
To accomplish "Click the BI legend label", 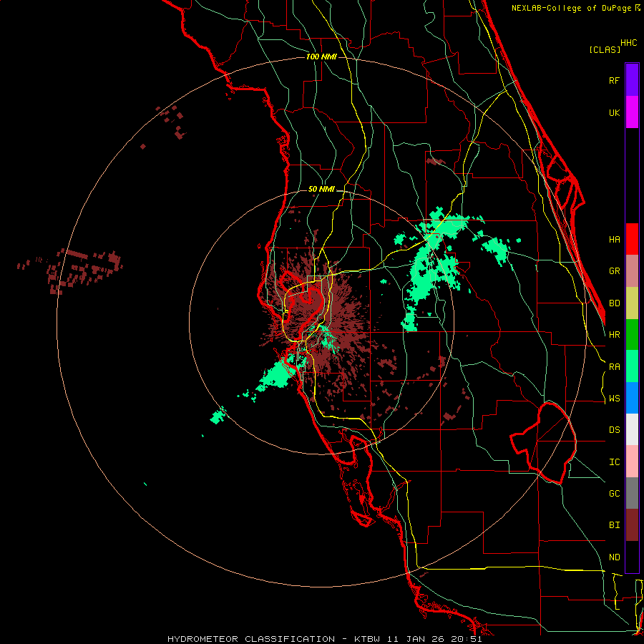I will [x=614, y=525].
